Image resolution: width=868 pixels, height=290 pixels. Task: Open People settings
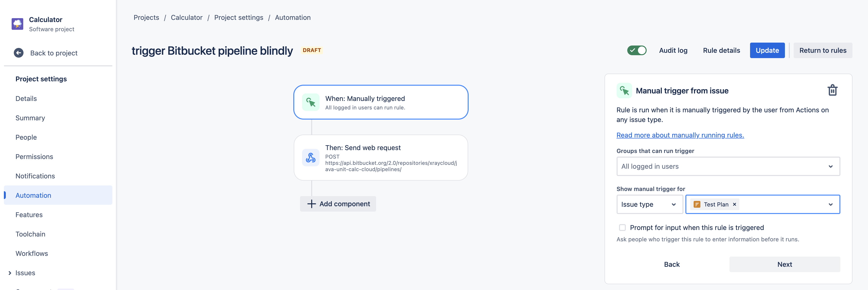pyautogui.click(x=26, y=137)
